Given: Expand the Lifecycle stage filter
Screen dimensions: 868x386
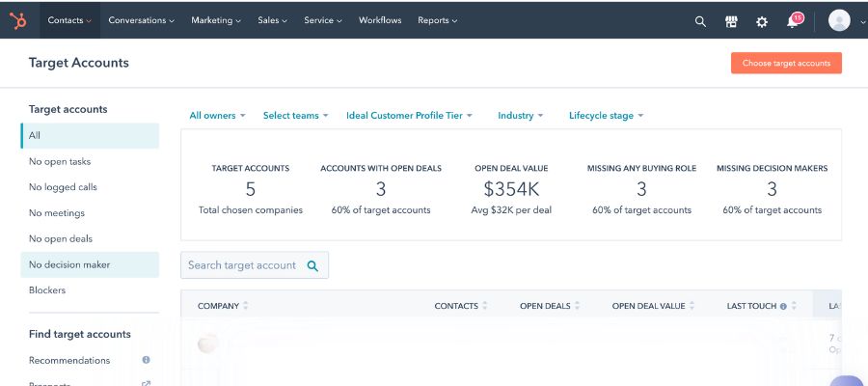Looking at the screenshot, I should (x=607, y=116).
